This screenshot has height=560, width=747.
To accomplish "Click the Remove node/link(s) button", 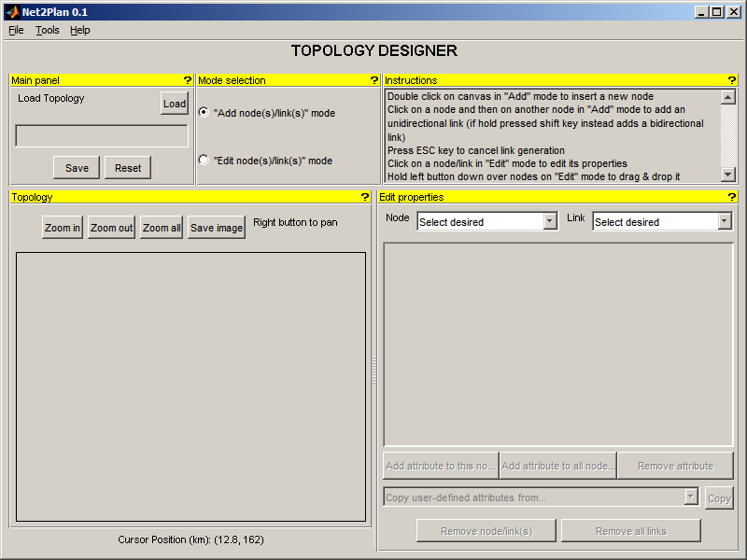I will pos(486,531).
